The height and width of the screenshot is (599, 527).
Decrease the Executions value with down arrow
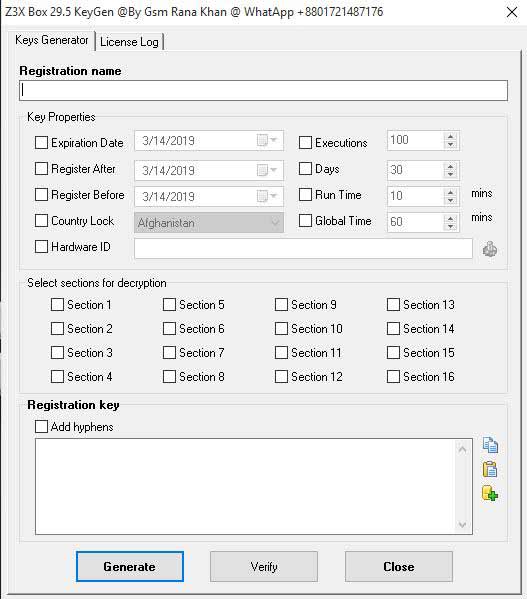[451, 144]
